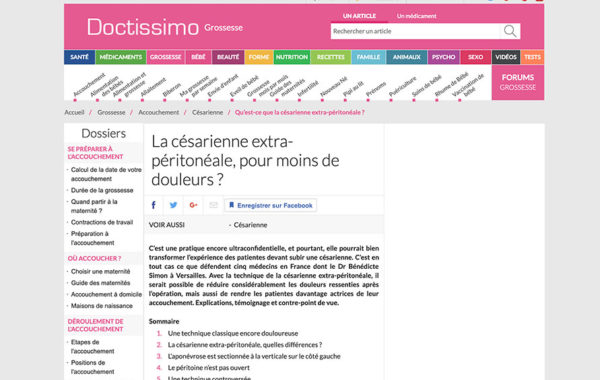Open 'Contractions de travail' link
Viewport: 600px width, 380px height.
click(x=102, y=222)
